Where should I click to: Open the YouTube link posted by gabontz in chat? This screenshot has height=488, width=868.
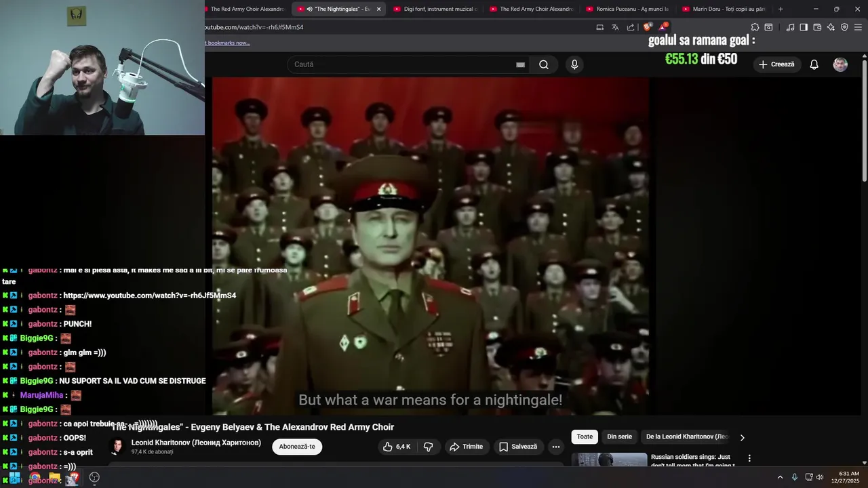[149, 296]
